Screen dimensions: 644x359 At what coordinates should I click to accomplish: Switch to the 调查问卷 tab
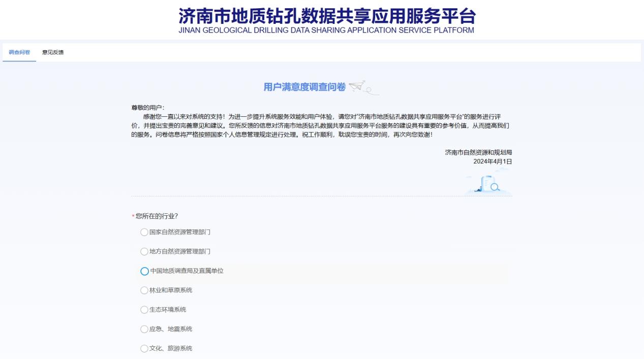click(x=19, y=52)
